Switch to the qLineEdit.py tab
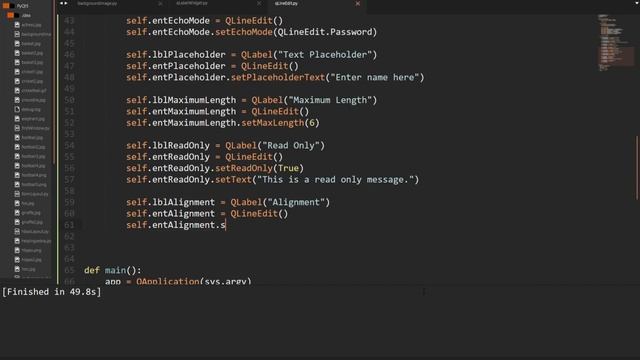Image resolution: width=640 pixels, height=360 pixels. (x=286, y=4)
